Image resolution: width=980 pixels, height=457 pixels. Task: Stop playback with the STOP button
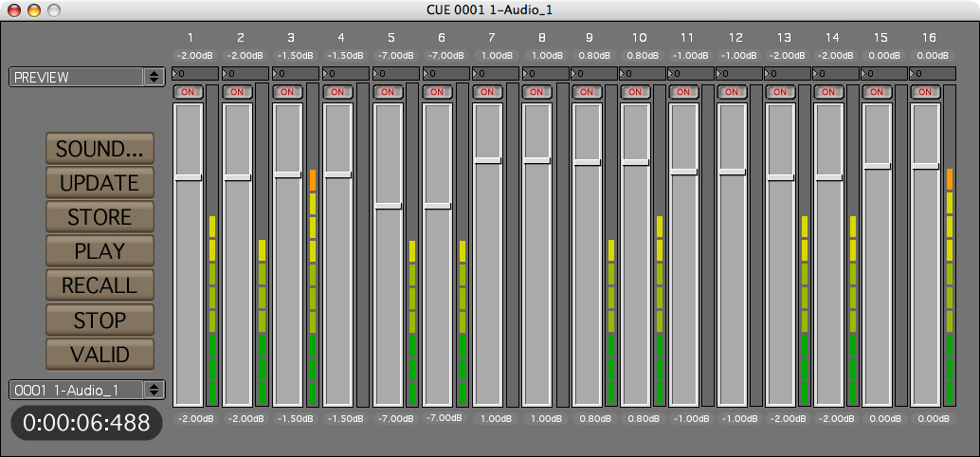[100, 320]
